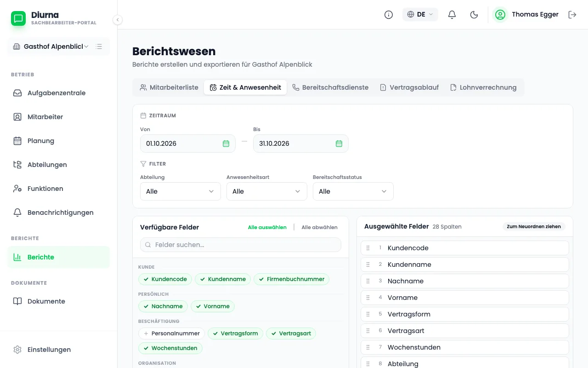Open Planung in the sidebar

[x=59, y=141]
